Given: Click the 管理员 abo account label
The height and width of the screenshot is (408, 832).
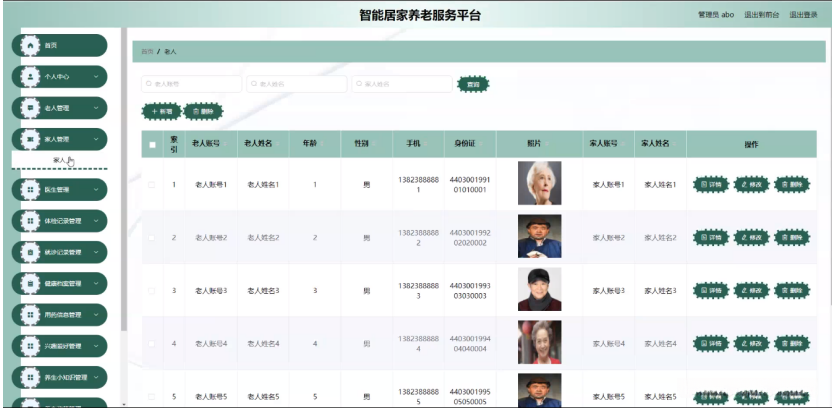Looking at the screenshot, I should tap(716, 15).
